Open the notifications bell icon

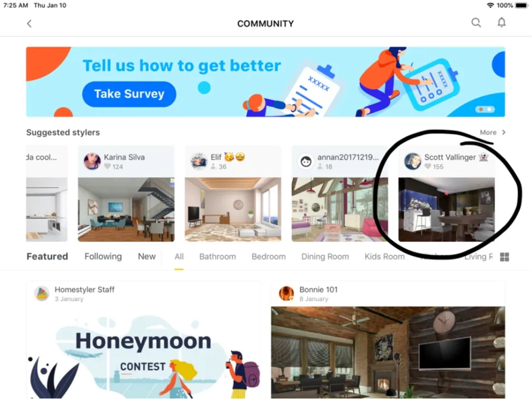(501, 22)
